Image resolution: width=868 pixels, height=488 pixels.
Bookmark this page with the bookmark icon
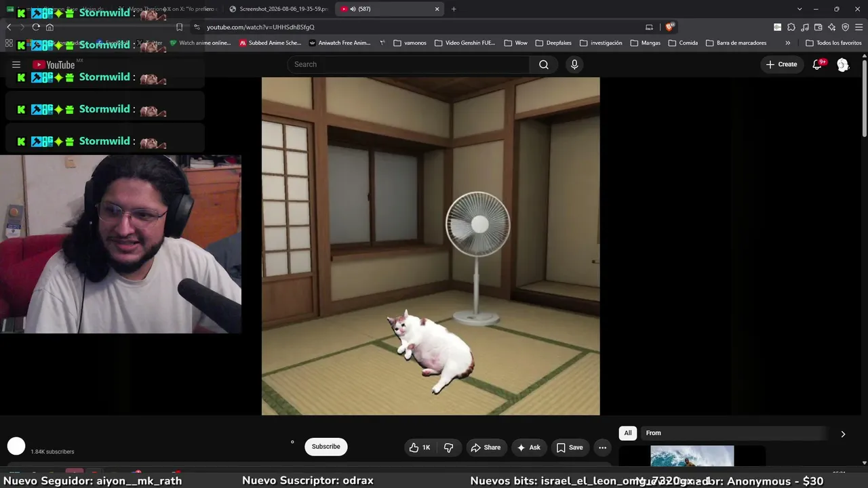(179, 27)
